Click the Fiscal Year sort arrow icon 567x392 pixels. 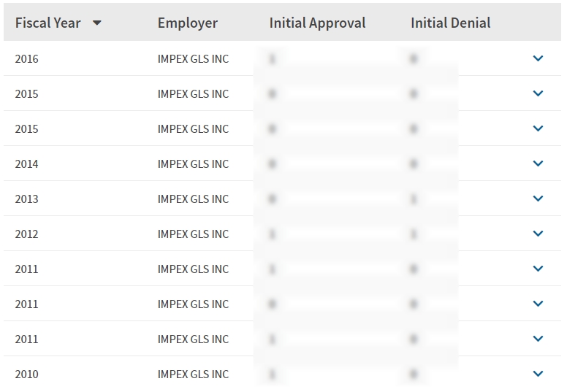(x=96, y=23)
